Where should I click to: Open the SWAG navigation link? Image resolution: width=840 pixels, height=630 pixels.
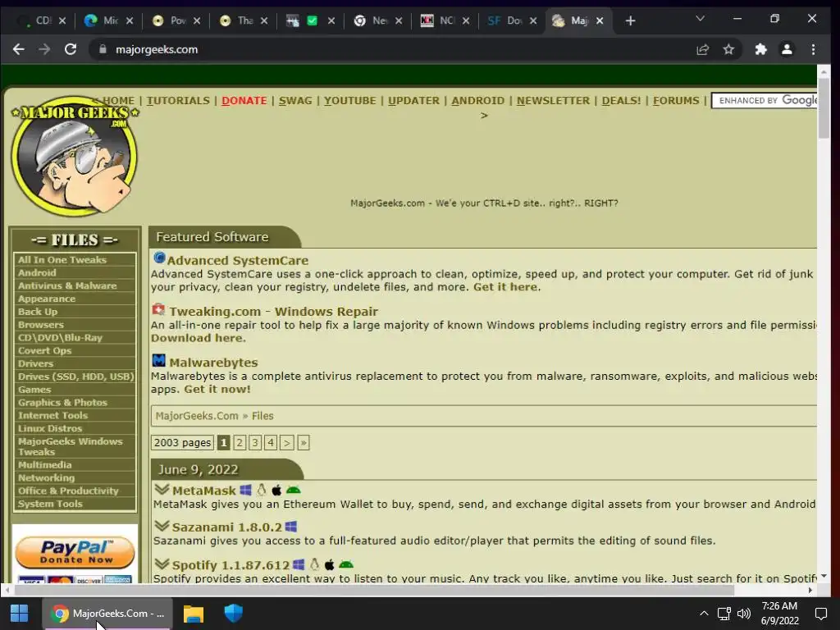click(294, 100)
